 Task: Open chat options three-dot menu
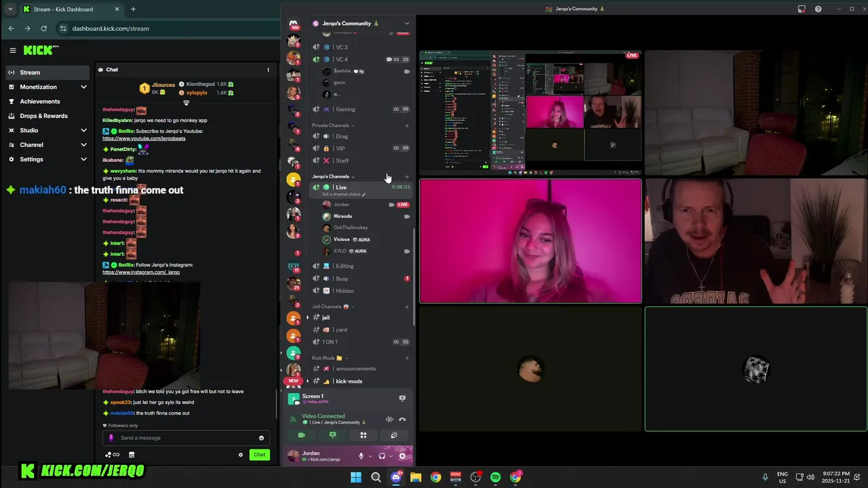[x=268, y=69]
